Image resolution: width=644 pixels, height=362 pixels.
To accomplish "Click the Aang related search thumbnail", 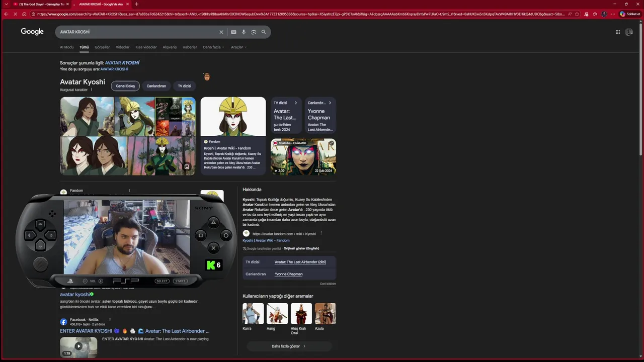I will coord(277,313).
